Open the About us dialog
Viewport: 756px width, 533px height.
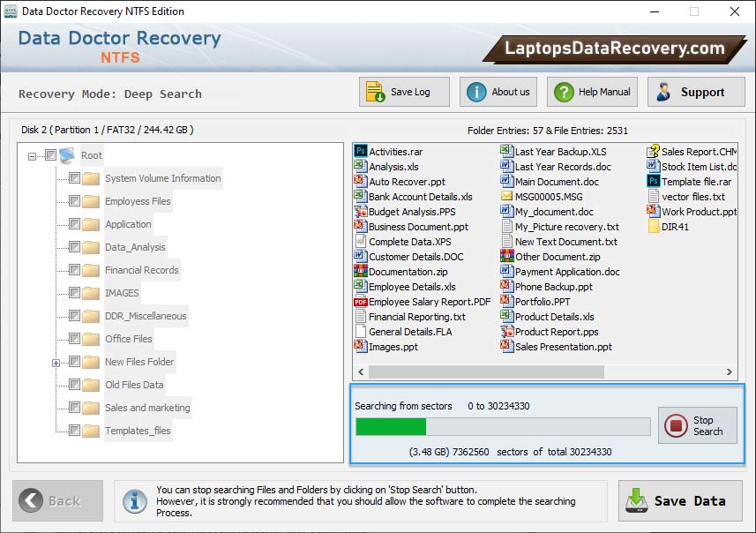(498, 92)
